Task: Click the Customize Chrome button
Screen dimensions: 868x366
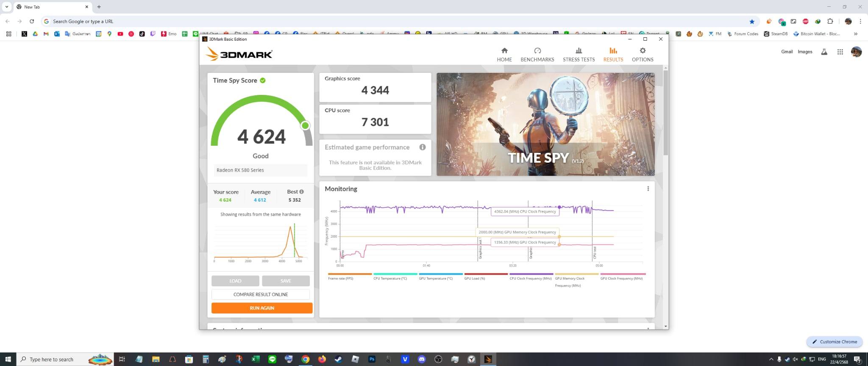Action: point(835,341)
